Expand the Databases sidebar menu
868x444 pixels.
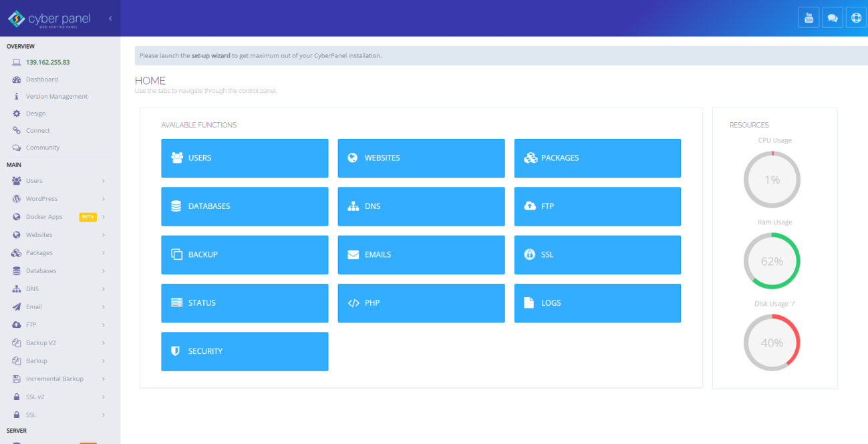coord(60,271)
